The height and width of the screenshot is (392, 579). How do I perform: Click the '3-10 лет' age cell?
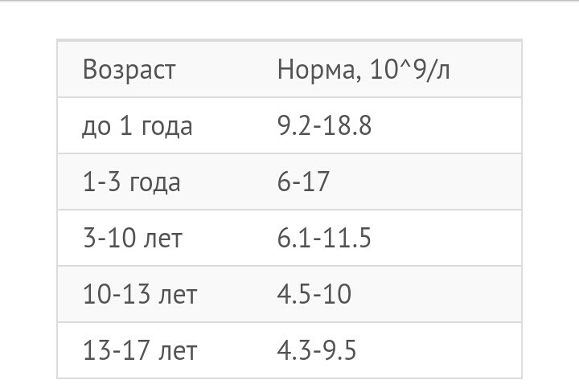click(x=133, y=238)
